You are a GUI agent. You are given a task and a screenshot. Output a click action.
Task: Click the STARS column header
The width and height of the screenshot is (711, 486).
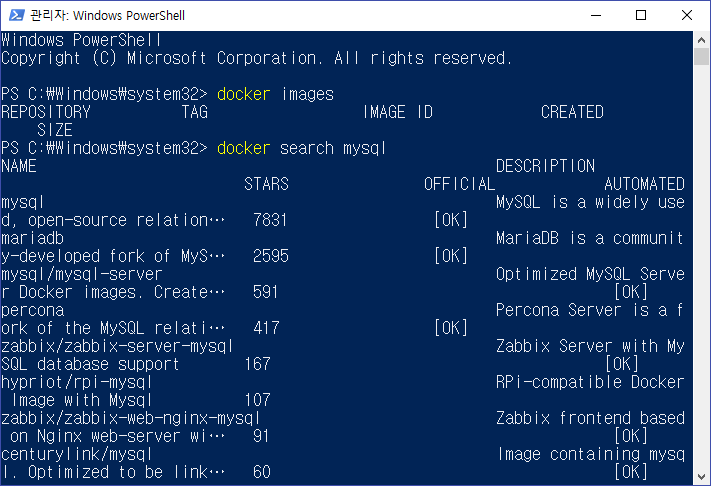(x=266, y=184)
